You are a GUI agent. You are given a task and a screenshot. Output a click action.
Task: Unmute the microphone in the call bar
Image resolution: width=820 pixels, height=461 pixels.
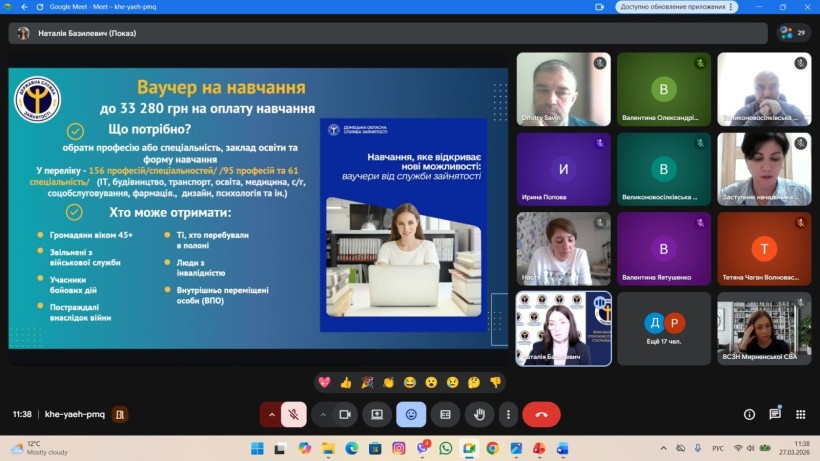click(x=293, y=414)
